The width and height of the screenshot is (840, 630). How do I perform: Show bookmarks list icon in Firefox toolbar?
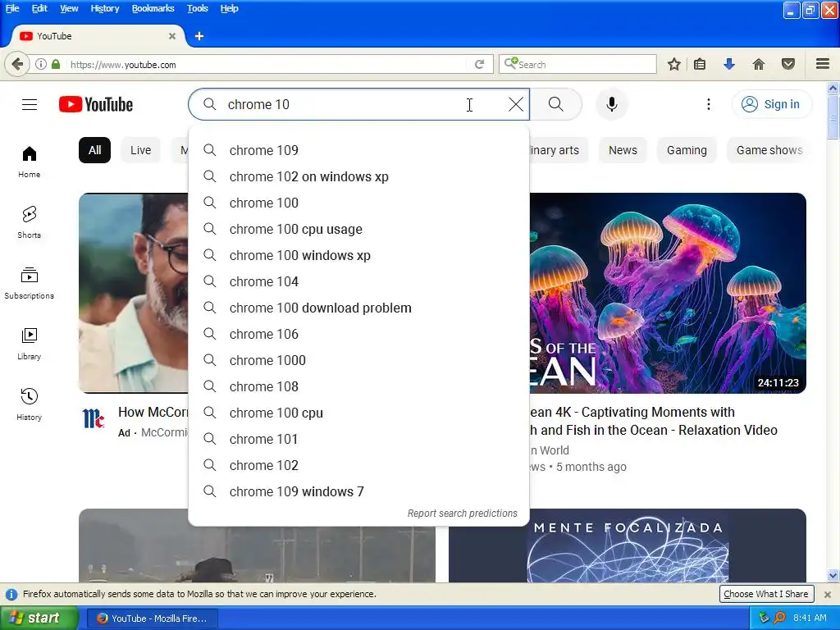700,64
